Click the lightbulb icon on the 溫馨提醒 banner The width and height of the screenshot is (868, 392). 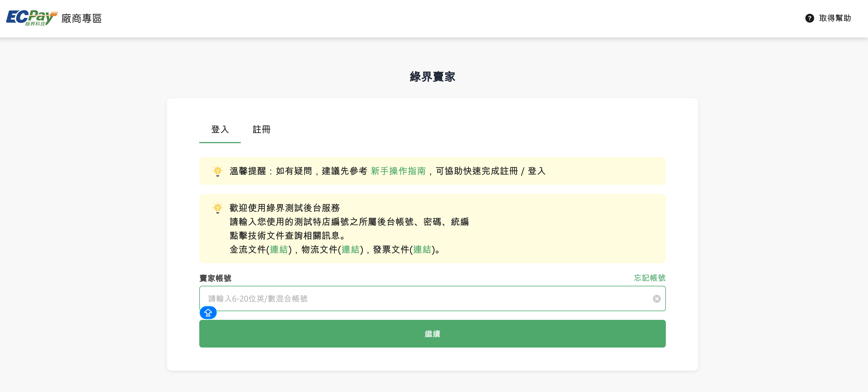218,171
